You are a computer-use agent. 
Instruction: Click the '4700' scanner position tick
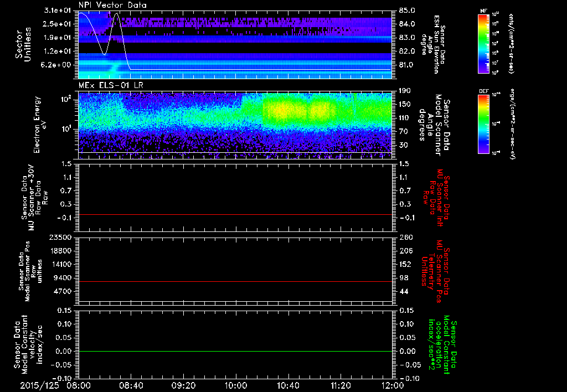pos(63,291)
